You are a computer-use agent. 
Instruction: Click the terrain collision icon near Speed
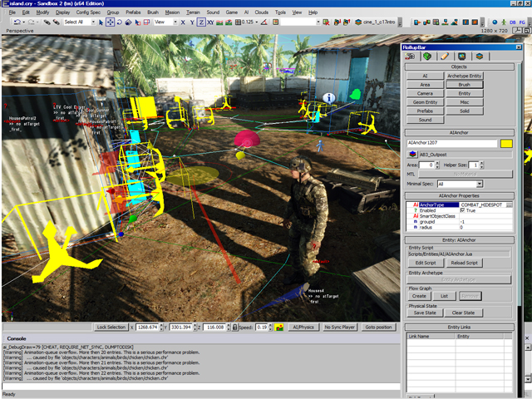pos(279,328)
